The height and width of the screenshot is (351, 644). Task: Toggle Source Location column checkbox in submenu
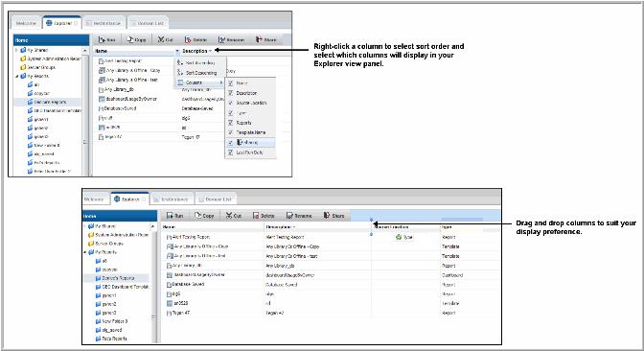tap(230, 103)
